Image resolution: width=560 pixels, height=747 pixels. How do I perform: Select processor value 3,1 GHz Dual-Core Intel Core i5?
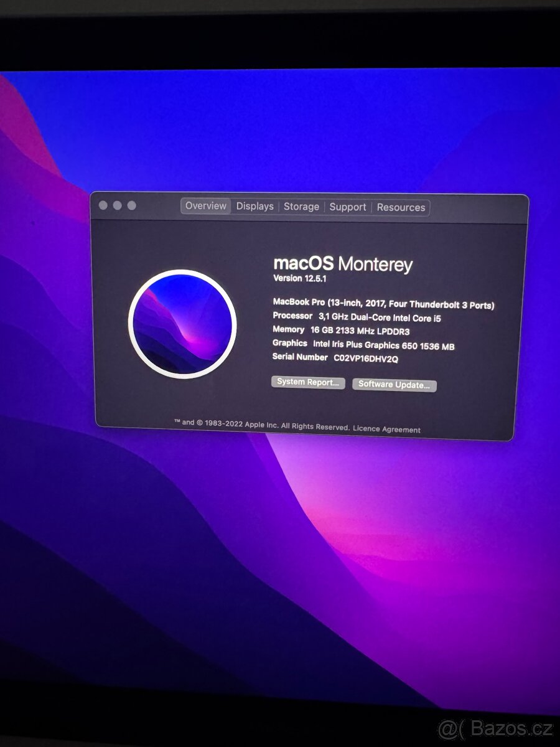[x=380, y=318]
